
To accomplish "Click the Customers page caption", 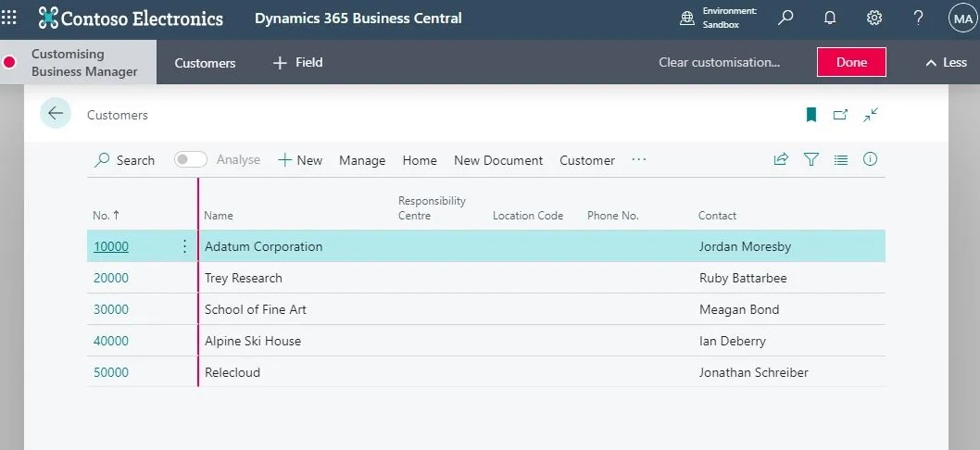I will [x=117, y=115].
